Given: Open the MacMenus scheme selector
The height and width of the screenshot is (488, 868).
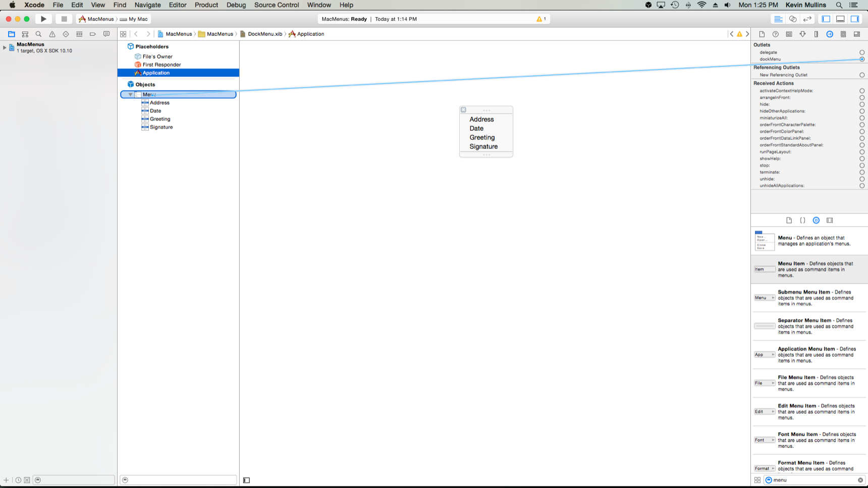Looking at the screenshot, I should click(96, 19).
